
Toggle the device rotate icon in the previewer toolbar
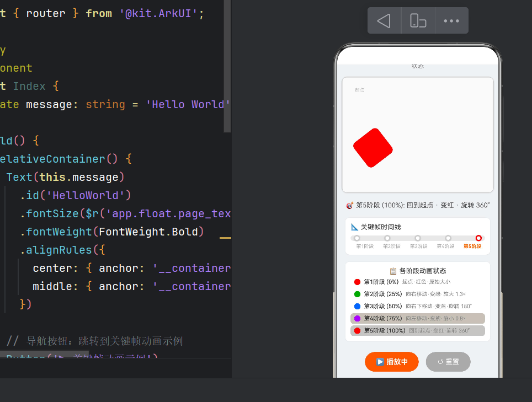418,20
